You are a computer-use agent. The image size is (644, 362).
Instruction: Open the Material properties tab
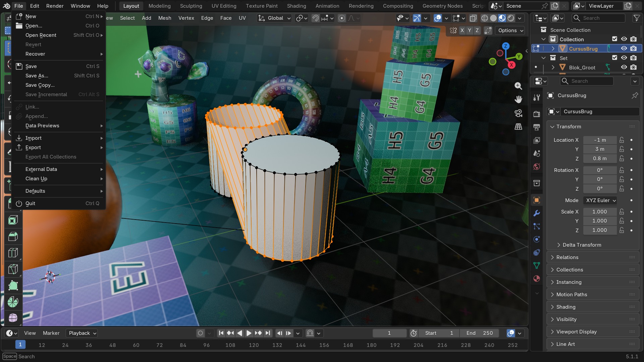click(x=537, y=279)
